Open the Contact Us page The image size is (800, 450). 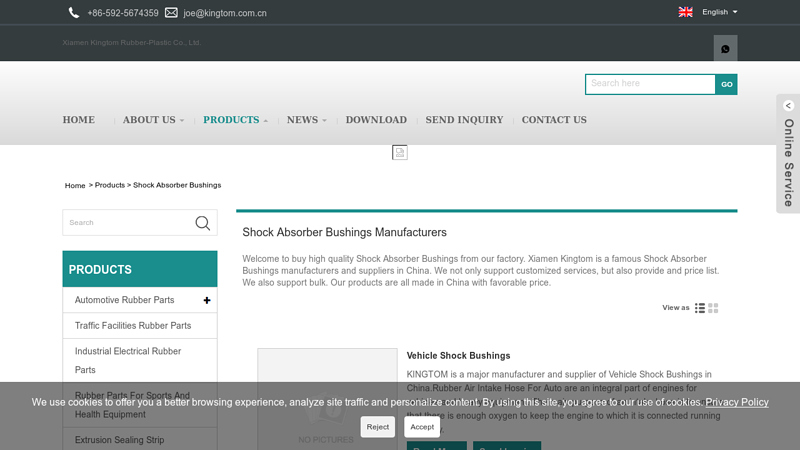pyautogui.click(x=554, y=120)
